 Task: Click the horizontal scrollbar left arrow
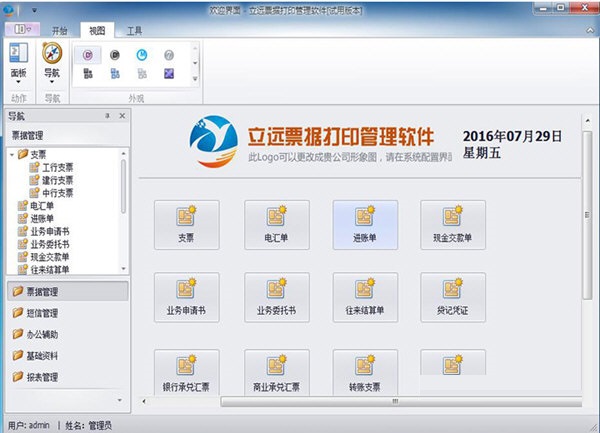coord(144,401)
